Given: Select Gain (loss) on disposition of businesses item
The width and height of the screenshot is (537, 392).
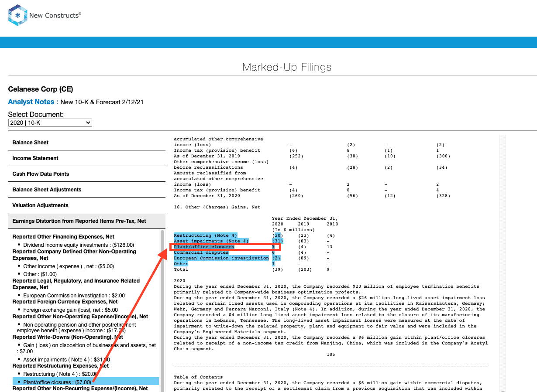Looking at the screenshot, I should (86, 348).
